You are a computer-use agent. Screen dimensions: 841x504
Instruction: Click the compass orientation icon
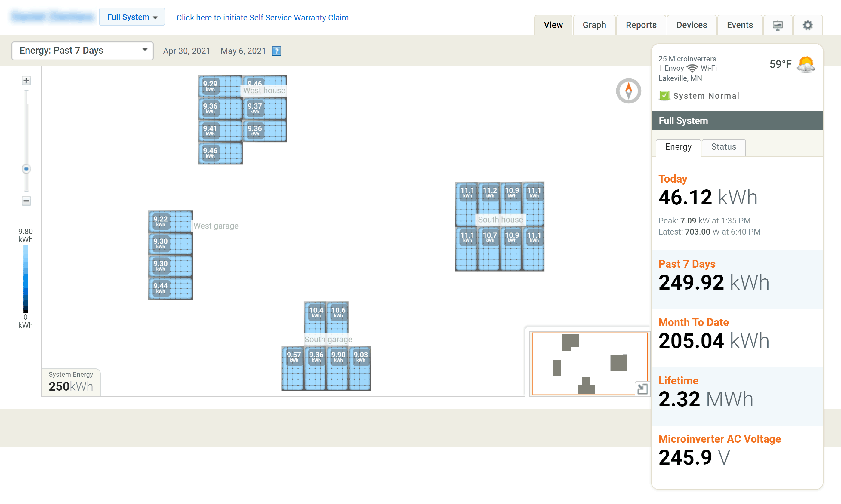point(628,91)
